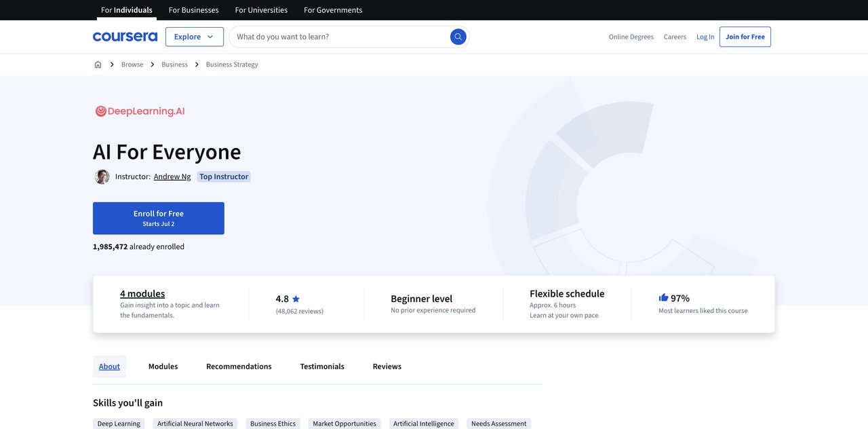This screenshot has height=429, width=868.
Task: Click the Join for Free button
Action: [x=745, y=37]
